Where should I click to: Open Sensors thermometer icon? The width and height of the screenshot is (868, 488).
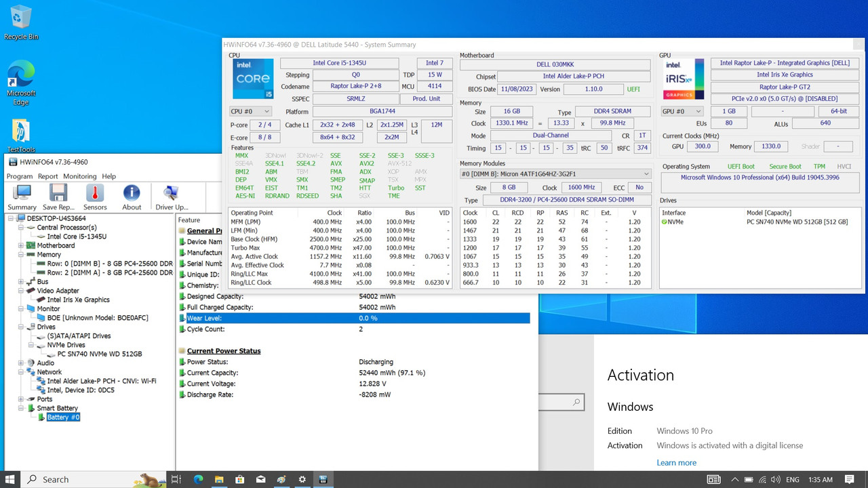point(95,197)
